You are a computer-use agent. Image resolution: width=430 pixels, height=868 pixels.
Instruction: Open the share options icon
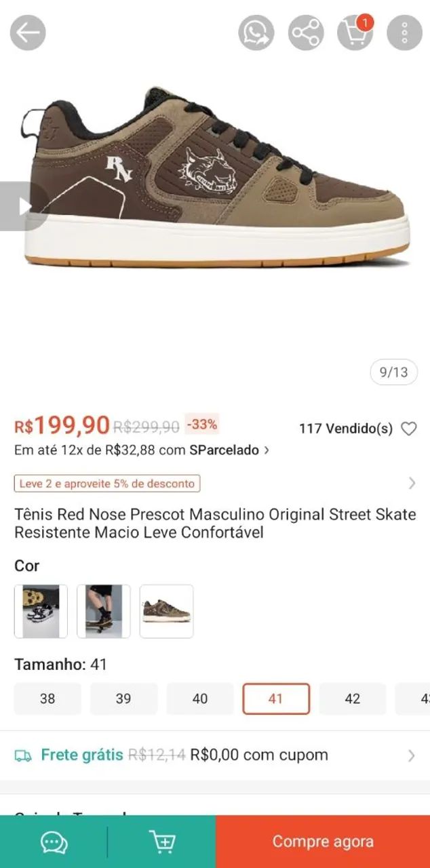[306, 33]
